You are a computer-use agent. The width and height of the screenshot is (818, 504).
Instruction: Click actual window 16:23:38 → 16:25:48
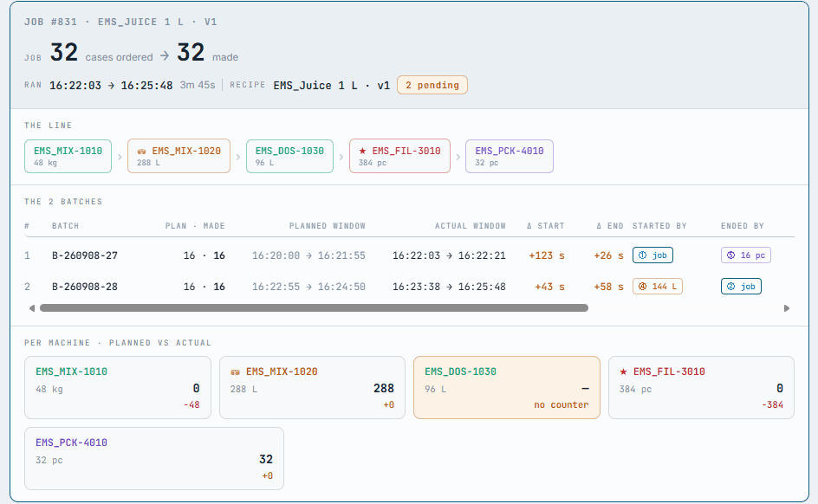pyautogui.click(x=449, y=287)
